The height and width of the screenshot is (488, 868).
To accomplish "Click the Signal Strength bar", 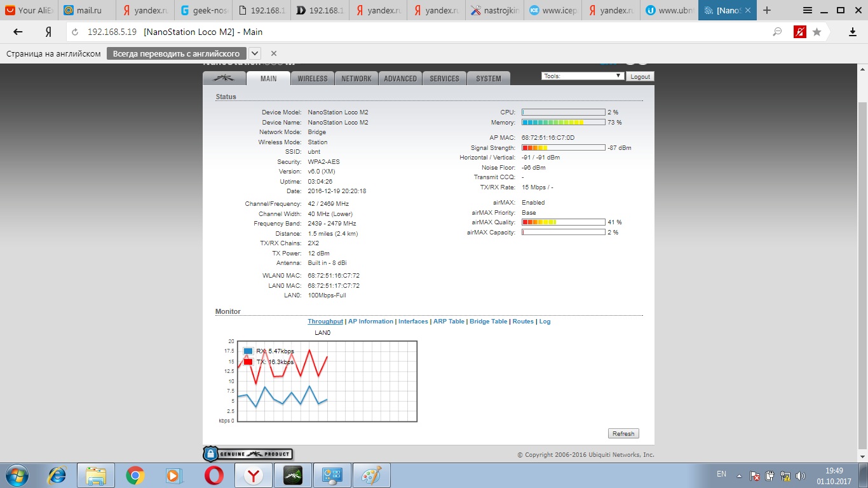I will pos(564,147).
